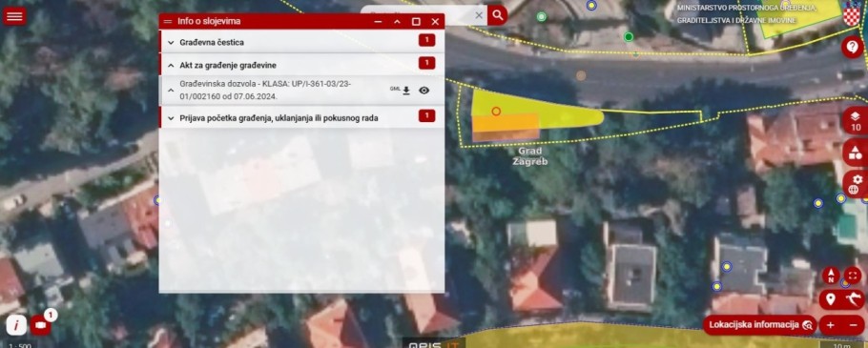The height and width of the screenshot is (348, 868).
Task: Switch the map to fullscreen
Action: click(853, 275)
